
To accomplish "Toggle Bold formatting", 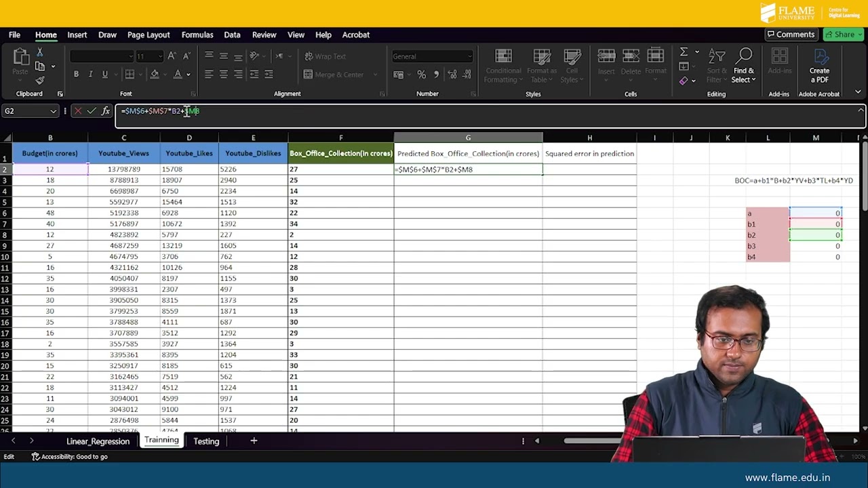I will [x=76, y=75].
